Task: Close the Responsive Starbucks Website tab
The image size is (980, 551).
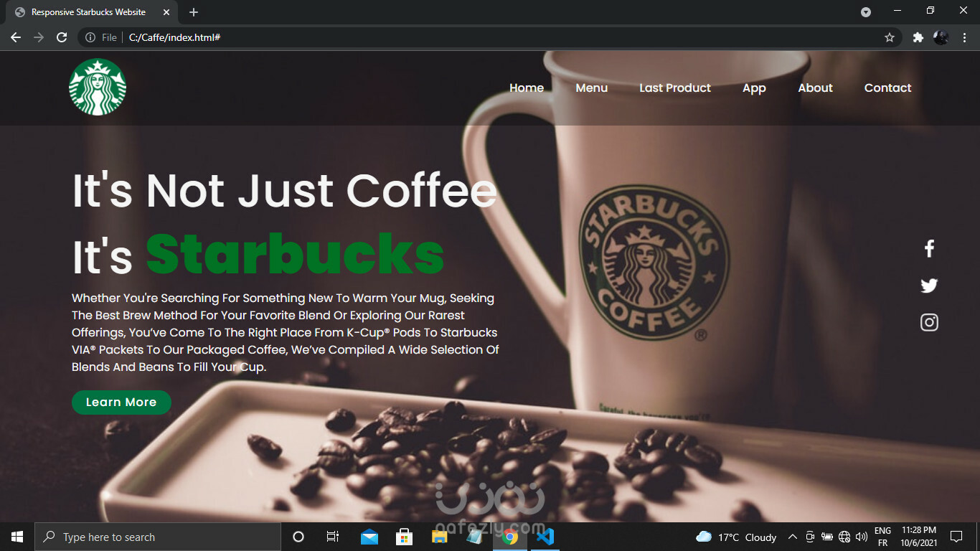Action: coord(166,12)
